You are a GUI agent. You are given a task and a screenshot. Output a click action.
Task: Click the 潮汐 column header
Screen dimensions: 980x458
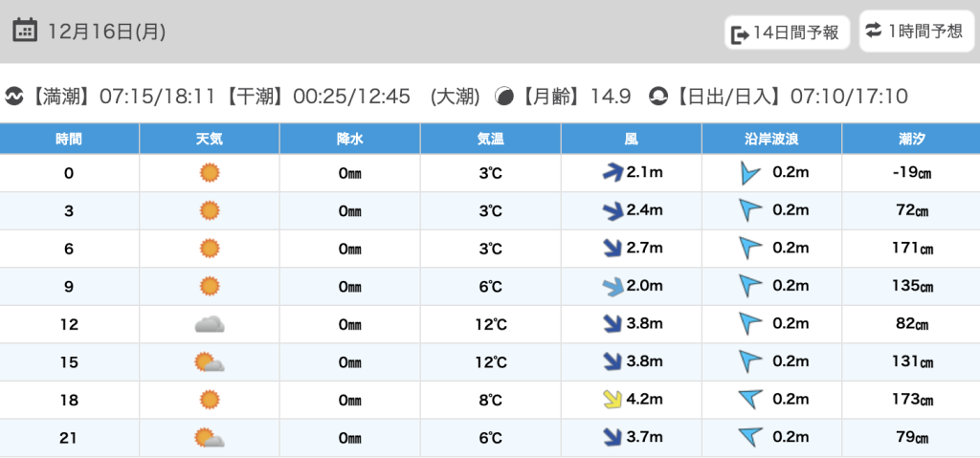(x=910, y=139)
